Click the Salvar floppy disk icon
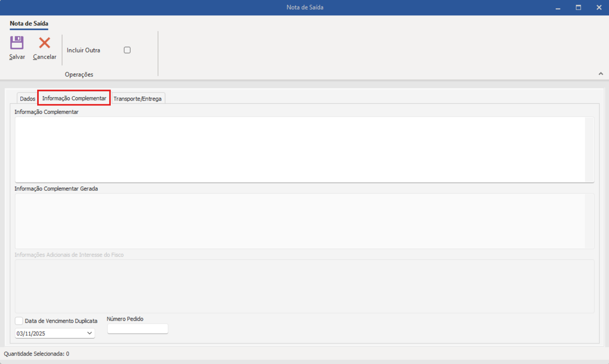The height and width of the screenshot is (364, 609). (17, 43)
